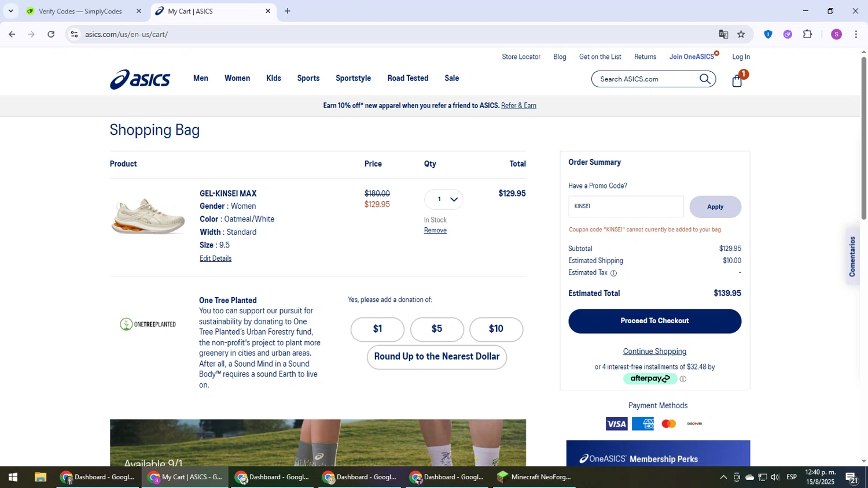This screenshot has width=868, height=488.
Task: Select the $10 donation button
Action: (496, 329)
